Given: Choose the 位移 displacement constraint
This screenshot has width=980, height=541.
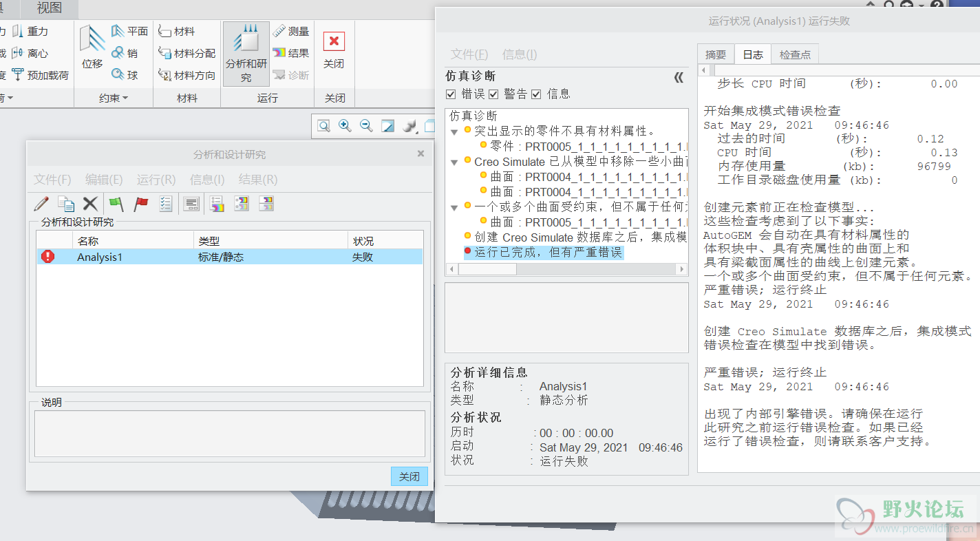Looking at the screenshot, I should (x=92, y=47).
